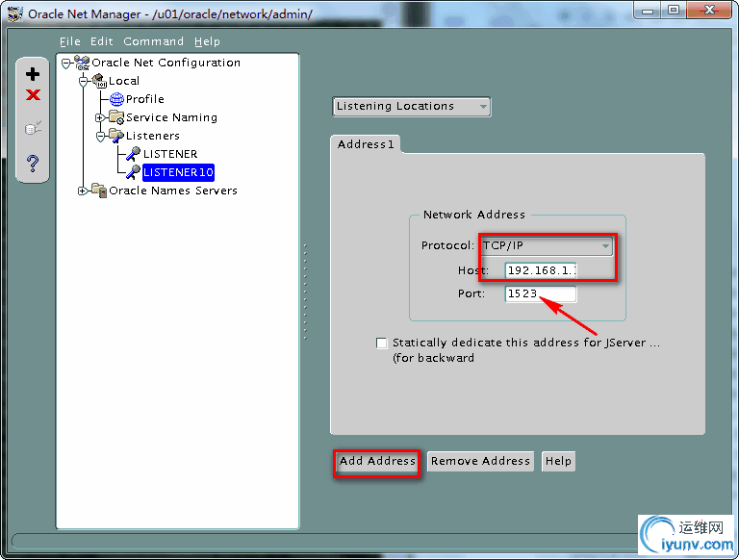Select the Local tree item label
Screen dimensions: 739x560
click(124, 81)
